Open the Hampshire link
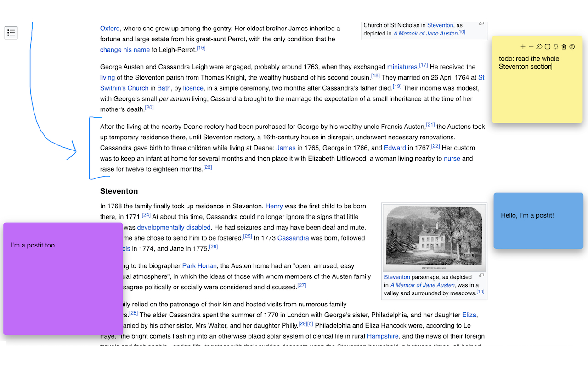 383,336
